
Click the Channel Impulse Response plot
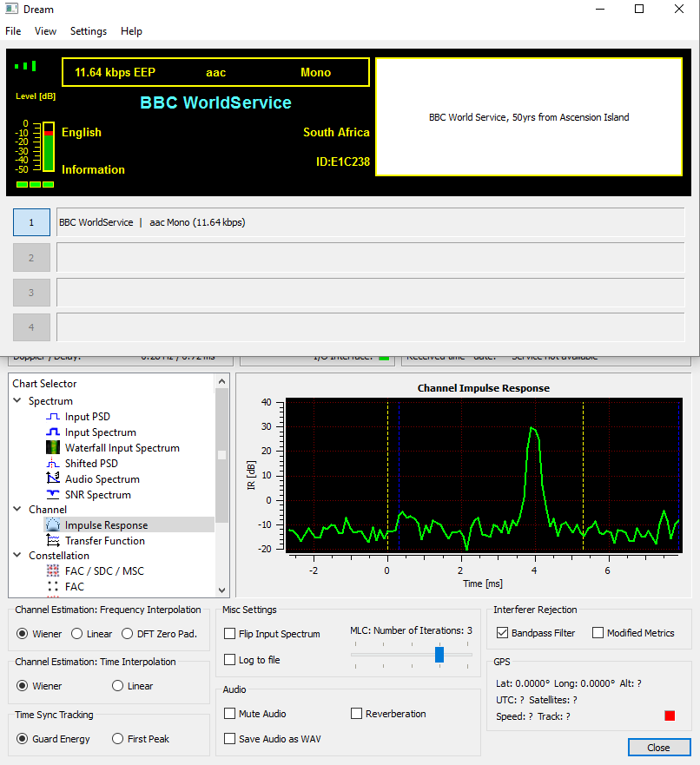(484, 476)
